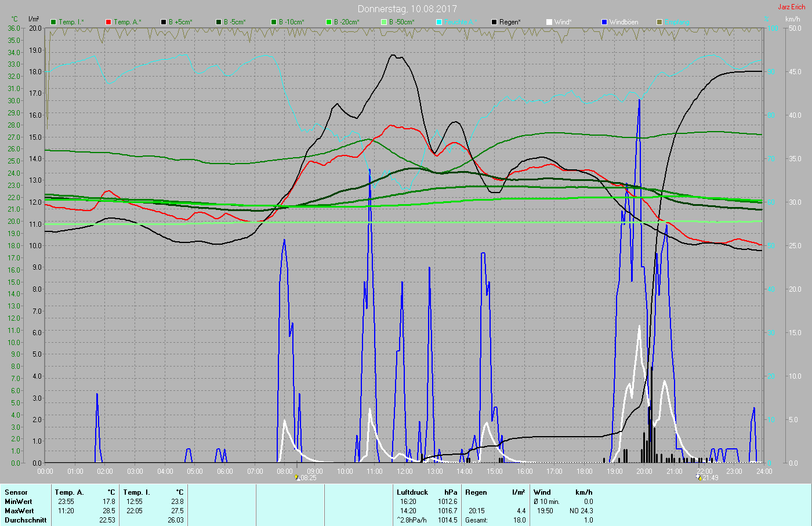Click the MinWert row label
The height and width of the screenshot is (526, 812).
click(19, 502)
